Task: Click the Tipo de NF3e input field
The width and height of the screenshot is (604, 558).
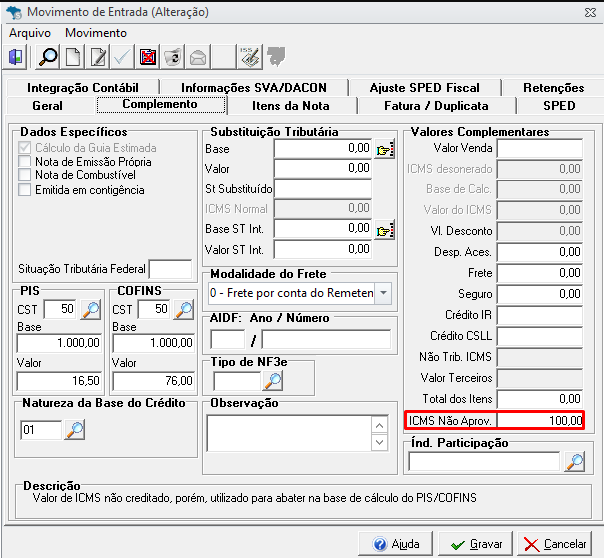Action: pyautogui.click(x=237, y=381)
